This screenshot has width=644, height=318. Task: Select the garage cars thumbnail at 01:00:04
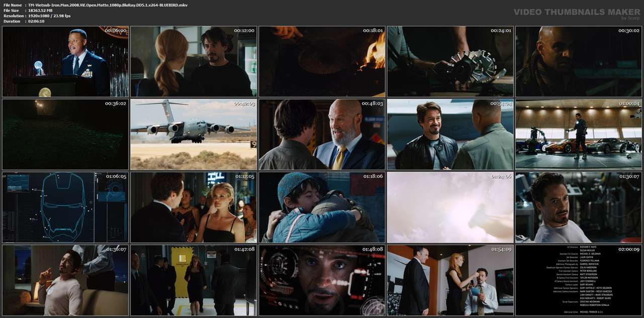click(579, 134)
